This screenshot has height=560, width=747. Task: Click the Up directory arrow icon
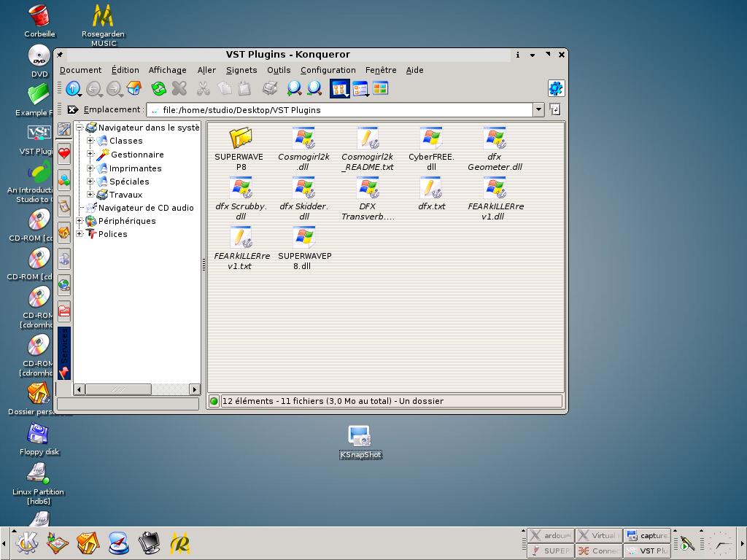pyautogui.click(x=73, y=89)
